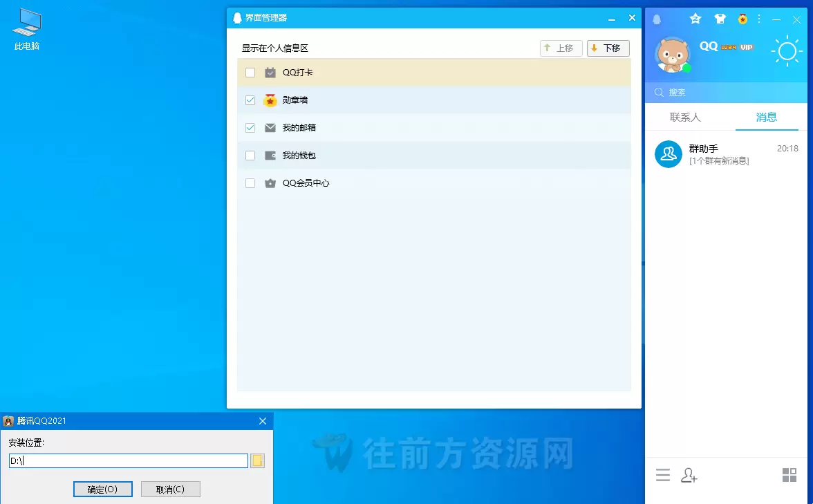This screenshot has width=813, height=504.
Task: Click the 下移 button
Action: 608,48
